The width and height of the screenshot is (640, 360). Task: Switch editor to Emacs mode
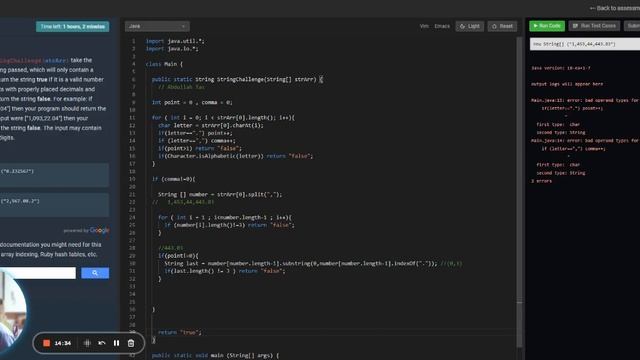click(442, 26)
